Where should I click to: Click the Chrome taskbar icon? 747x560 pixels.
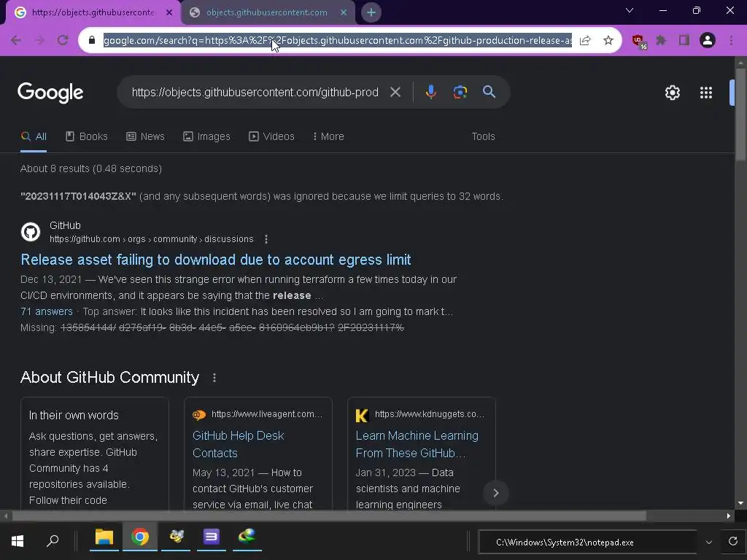tap(140, 537)
